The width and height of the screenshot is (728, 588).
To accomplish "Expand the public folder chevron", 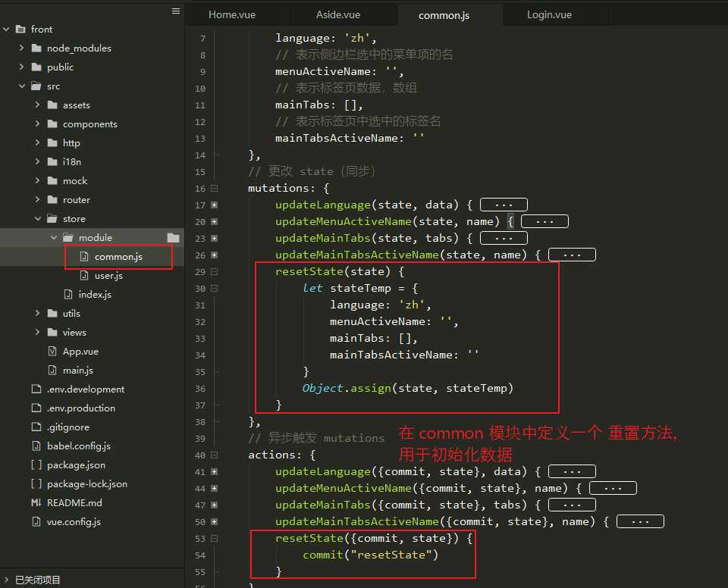I will [21, 67].
